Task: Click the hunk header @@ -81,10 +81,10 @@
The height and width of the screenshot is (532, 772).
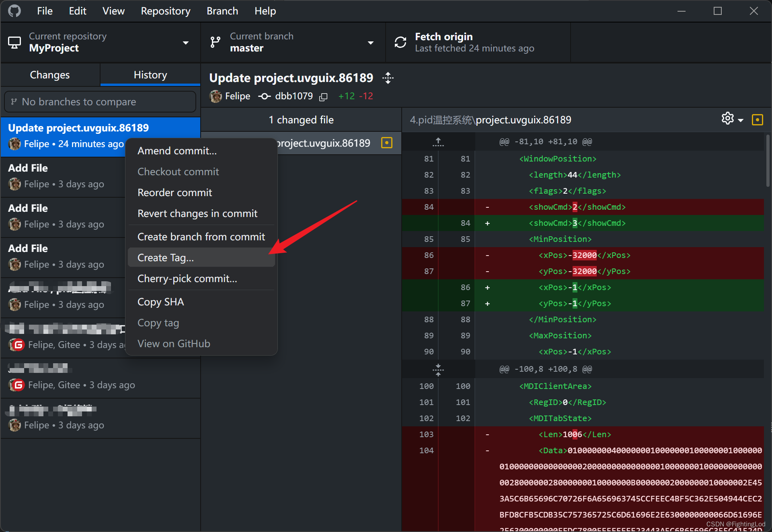Action: [x=545, y=141]
